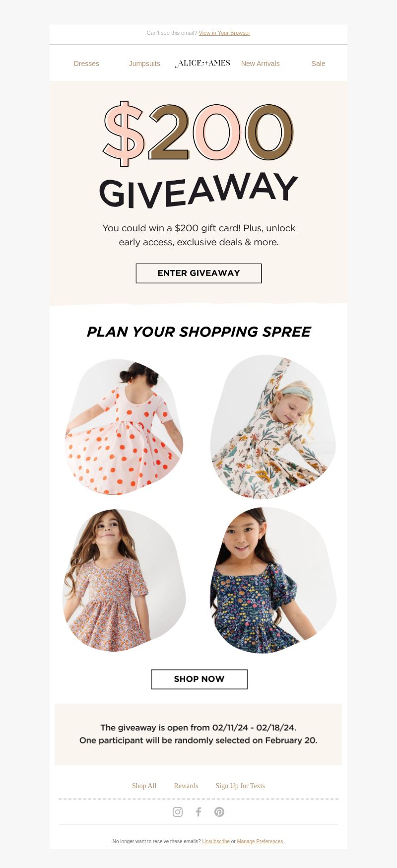Open the Pinterest icon in footer

click(219, 812)
